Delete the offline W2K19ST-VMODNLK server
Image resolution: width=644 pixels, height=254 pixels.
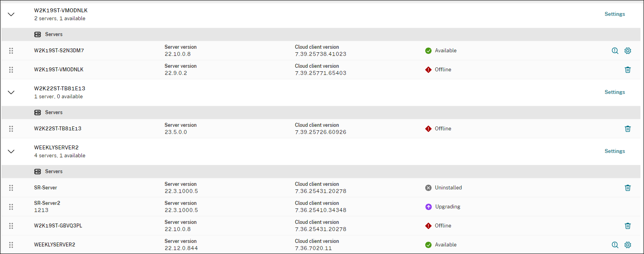pos(628,70)
